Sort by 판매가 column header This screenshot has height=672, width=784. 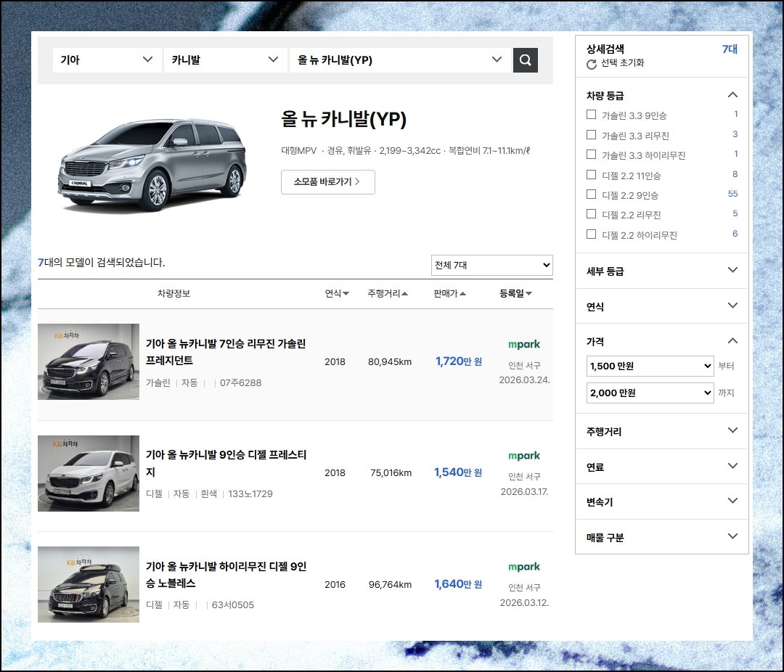coord(449,293)
